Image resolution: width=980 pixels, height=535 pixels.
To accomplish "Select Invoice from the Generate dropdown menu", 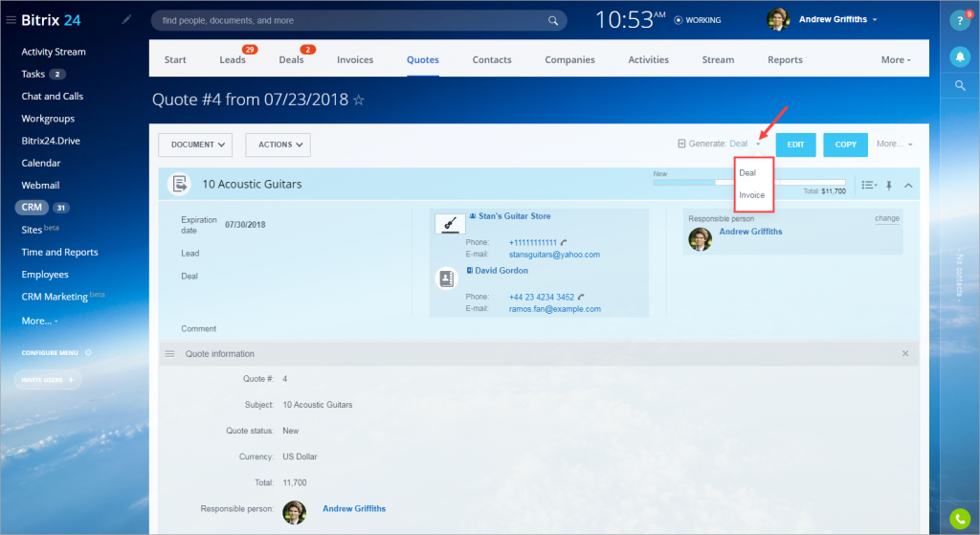I will point(752,195).
